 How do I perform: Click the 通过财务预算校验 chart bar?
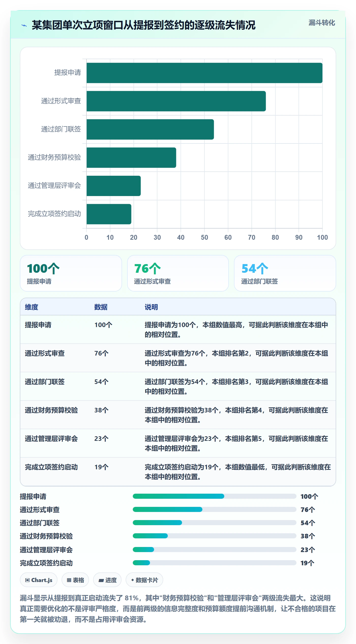131,157
